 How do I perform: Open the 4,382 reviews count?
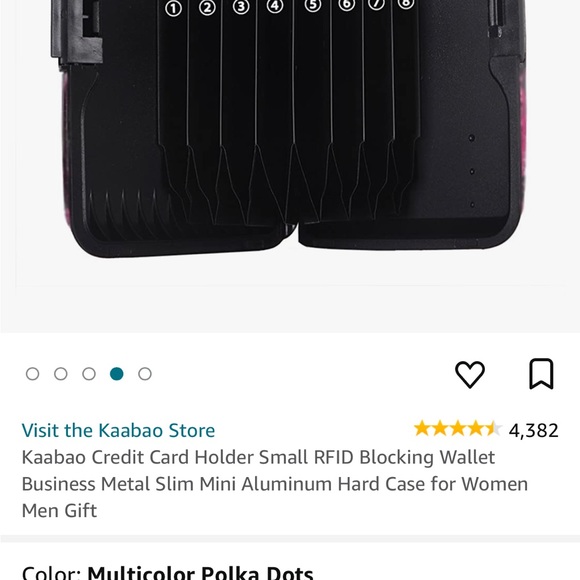[x=533, y=430]
